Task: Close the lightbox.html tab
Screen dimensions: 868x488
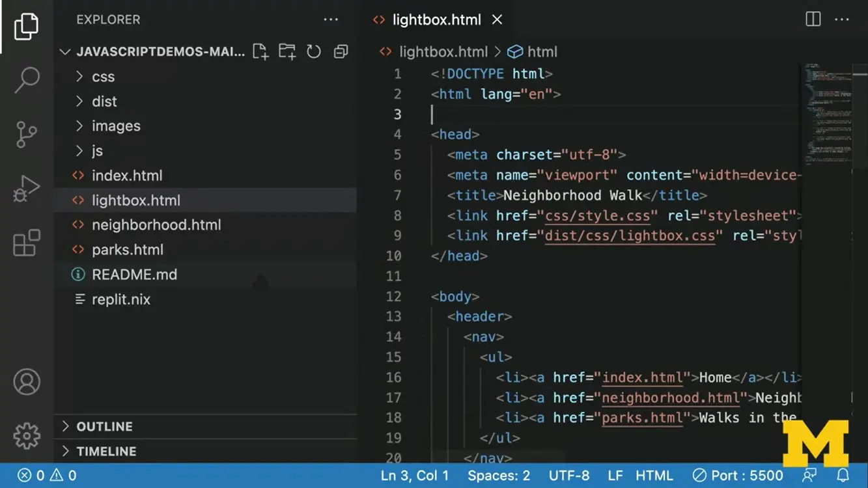Action: click(497, 20)
